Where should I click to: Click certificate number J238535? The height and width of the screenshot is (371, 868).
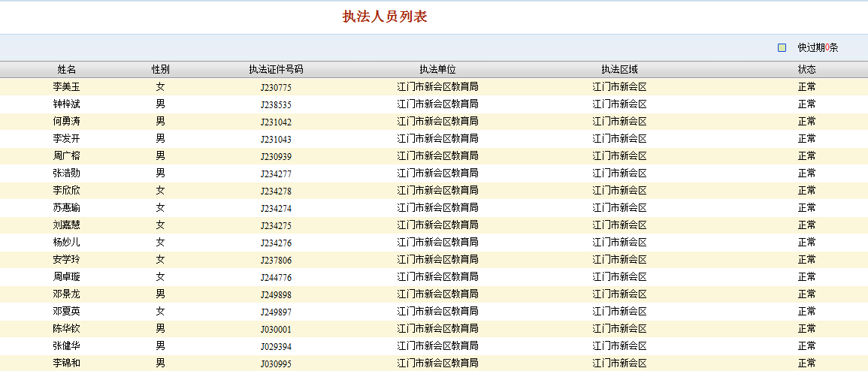coord(277,104)
